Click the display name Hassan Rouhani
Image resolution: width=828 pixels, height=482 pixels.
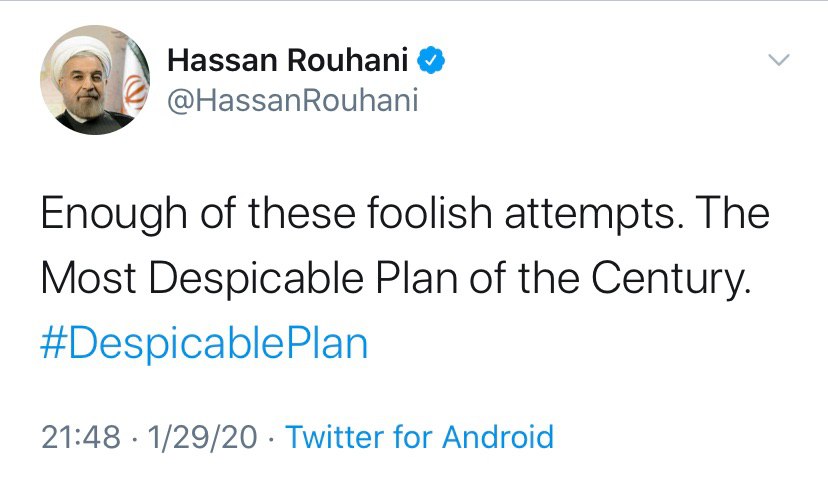288,61
